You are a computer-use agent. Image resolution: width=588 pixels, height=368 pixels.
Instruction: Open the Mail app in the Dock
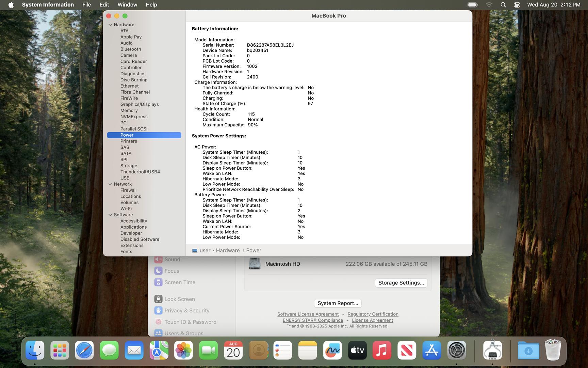point(134,350)
